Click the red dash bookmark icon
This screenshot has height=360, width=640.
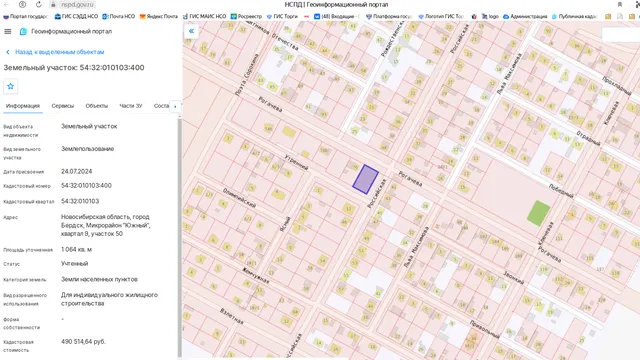306,16
